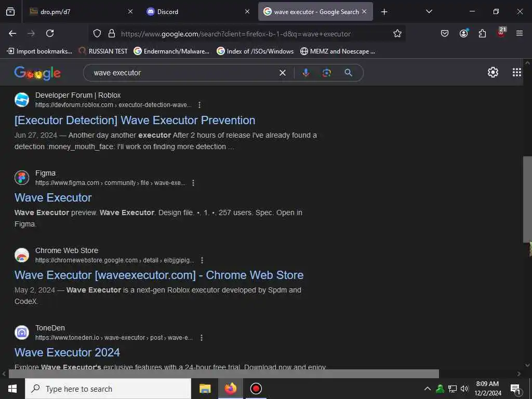Open a new tab with plus button

(x=384, y=12)
